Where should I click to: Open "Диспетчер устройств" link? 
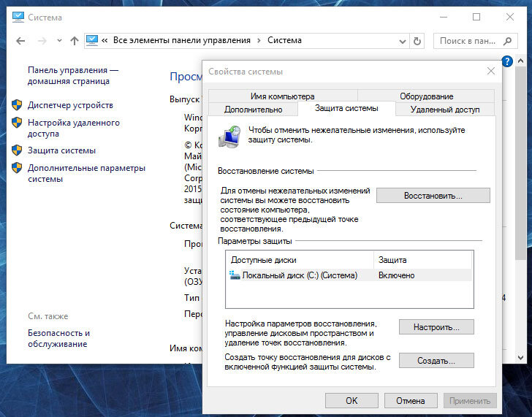70,105
